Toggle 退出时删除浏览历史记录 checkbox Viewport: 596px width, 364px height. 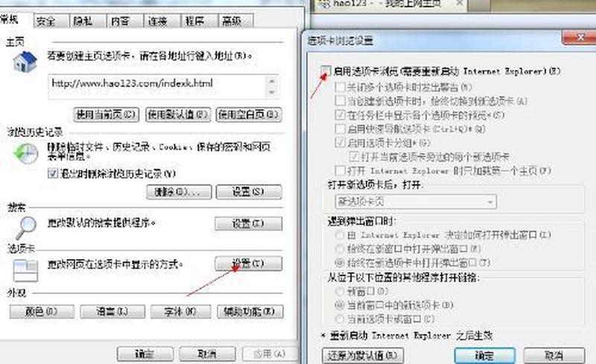point(53,173)
